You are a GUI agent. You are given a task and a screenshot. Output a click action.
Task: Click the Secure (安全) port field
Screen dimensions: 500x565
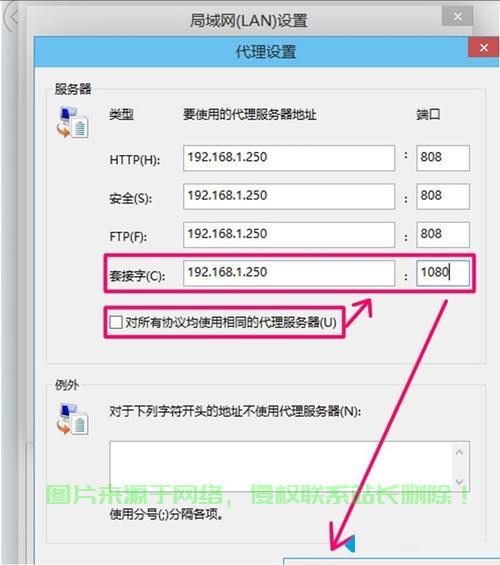pos(443,196)
